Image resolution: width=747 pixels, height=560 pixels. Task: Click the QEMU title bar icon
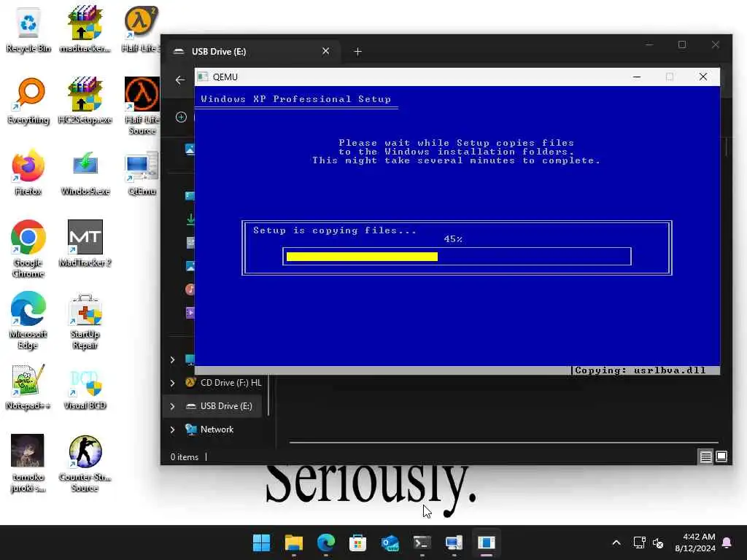point(203,77)
